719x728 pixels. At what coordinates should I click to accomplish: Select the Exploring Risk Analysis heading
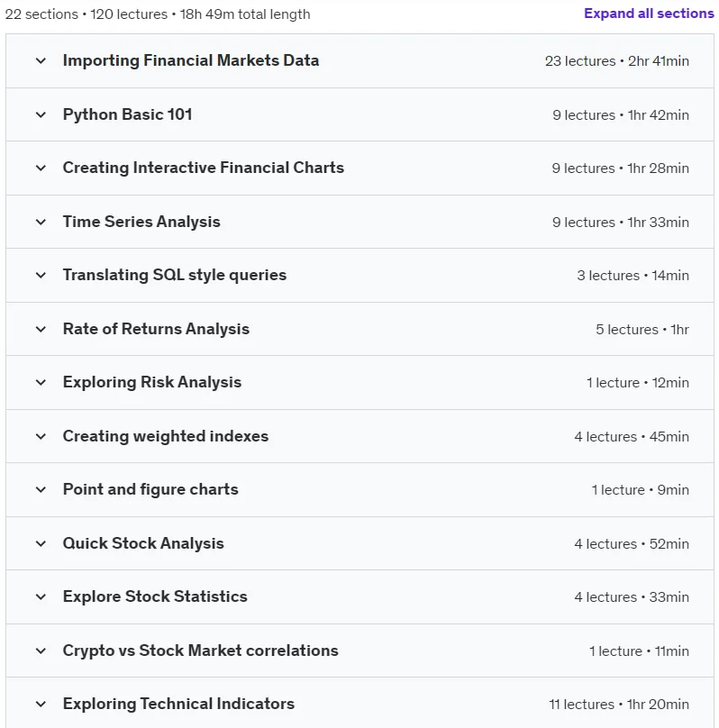(x=152, y=383)
